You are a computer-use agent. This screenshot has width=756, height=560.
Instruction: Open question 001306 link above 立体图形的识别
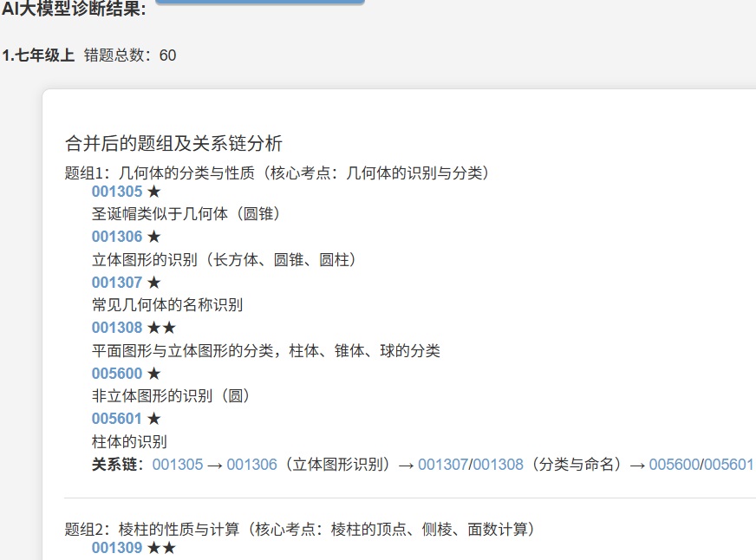coord(117,237)
